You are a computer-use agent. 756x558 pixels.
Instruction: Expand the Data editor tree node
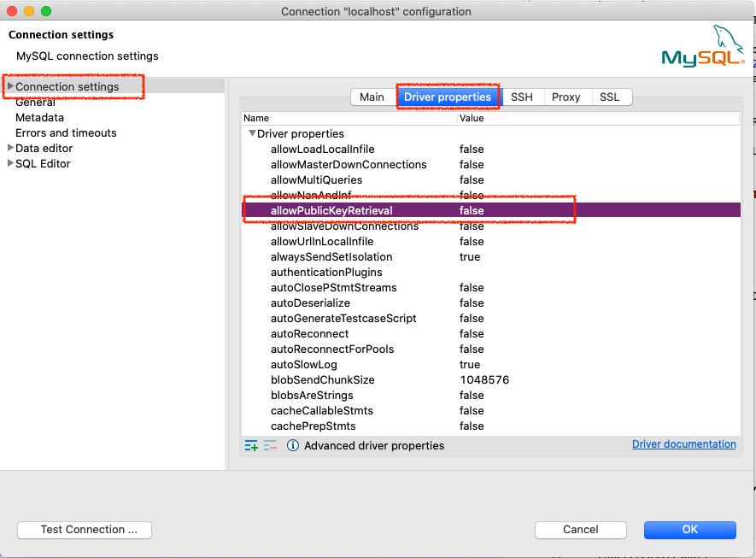(x=10, y=149)
